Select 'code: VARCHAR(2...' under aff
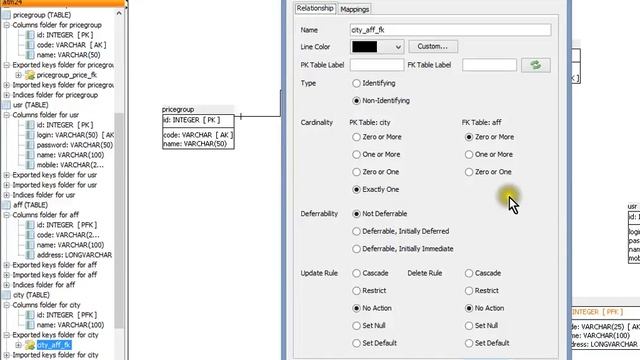 pos(68,235)
